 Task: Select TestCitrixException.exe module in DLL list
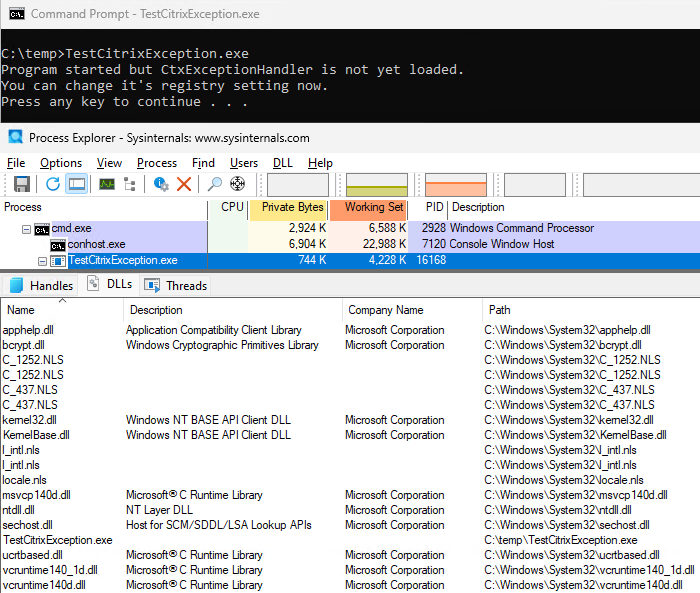58,540
